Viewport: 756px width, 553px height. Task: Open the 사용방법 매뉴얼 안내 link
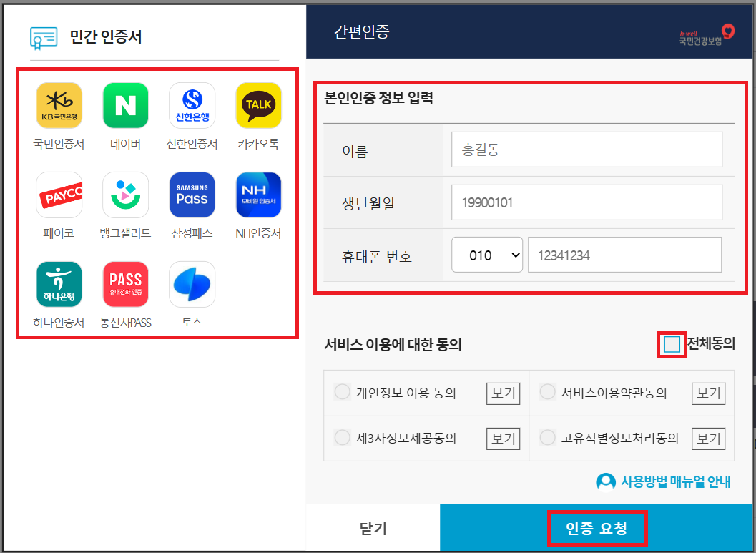pyautogui.click(x=675, y=481)
